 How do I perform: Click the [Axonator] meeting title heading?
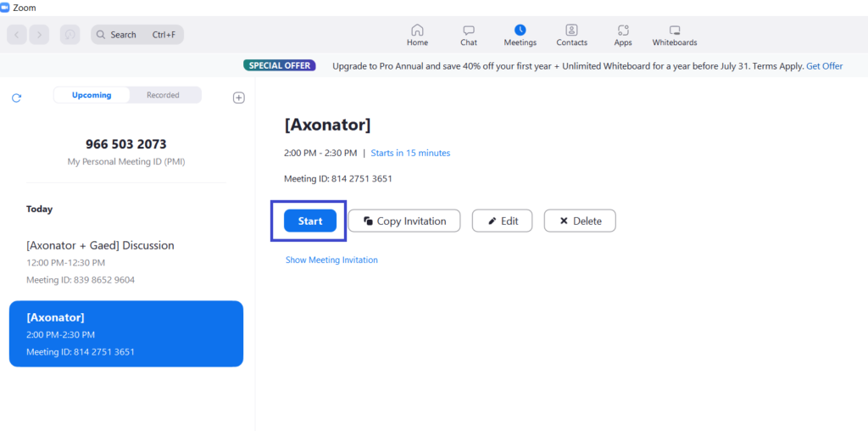327,126
